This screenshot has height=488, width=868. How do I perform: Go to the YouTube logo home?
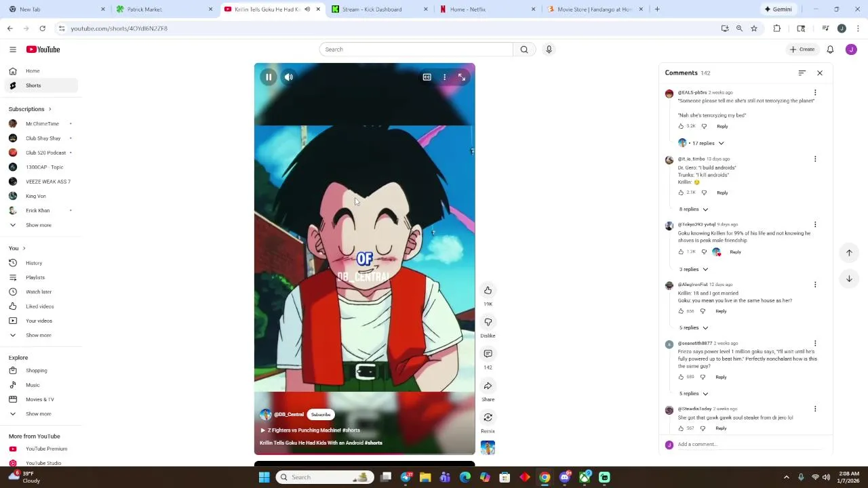43,49
